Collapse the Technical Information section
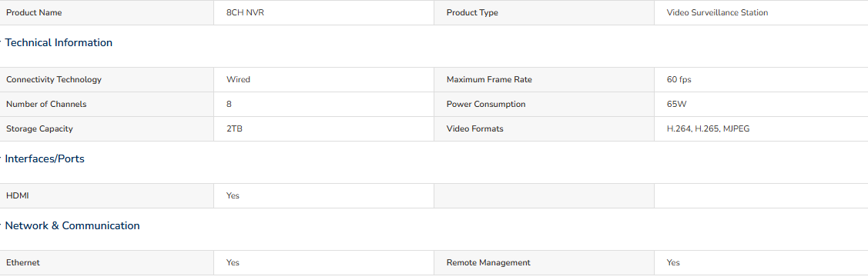This screenshot has width=868, height=280. point(58,42)
